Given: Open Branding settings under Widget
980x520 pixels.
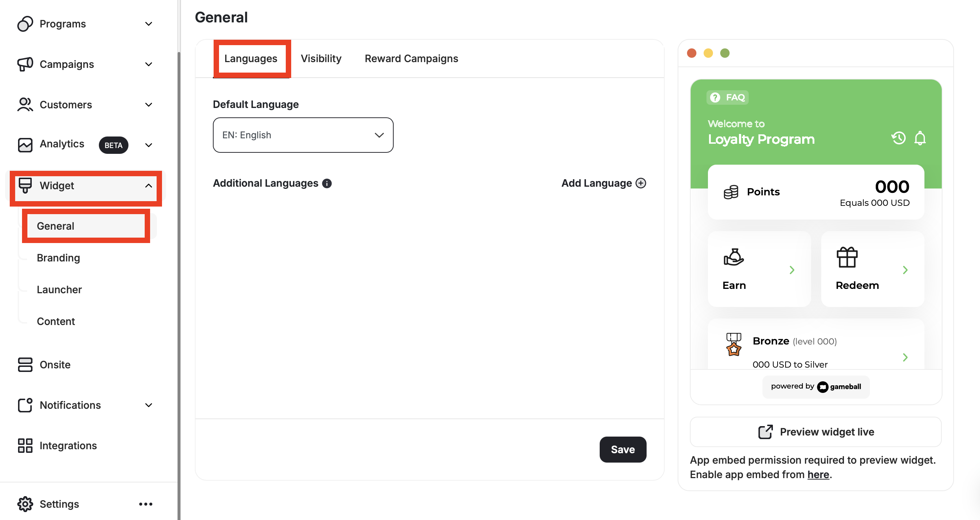Looking at the screenshot, I should click(x=58, y=258).
